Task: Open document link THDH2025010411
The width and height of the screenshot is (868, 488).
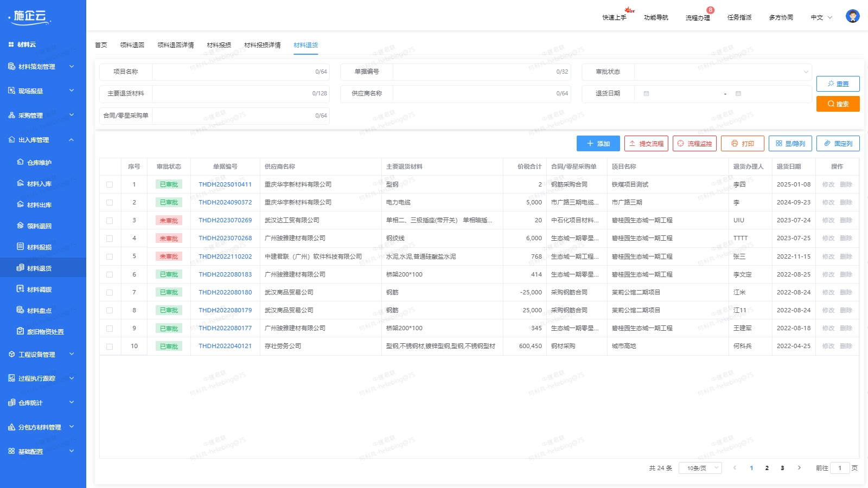Action: point(225,184)
